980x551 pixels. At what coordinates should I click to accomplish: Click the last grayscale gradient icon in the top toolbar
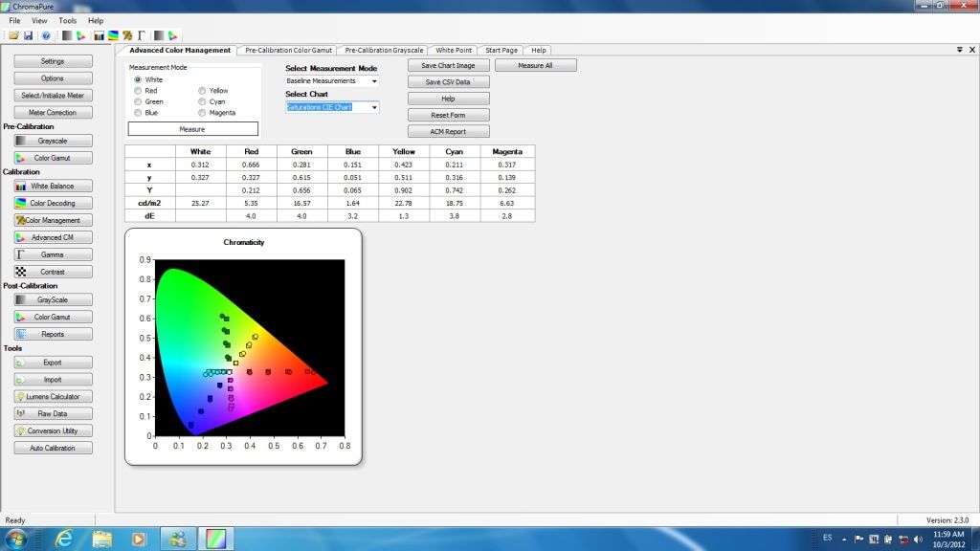(159, 35)
